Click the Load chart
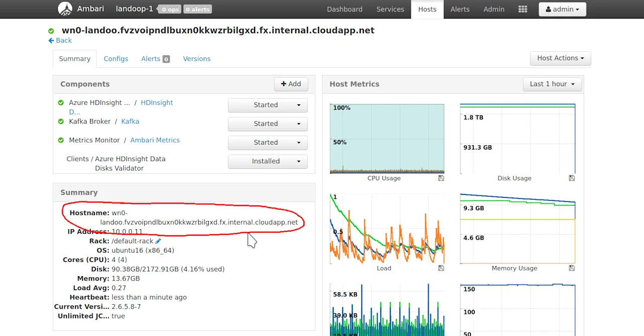 (x=387, y=229)
